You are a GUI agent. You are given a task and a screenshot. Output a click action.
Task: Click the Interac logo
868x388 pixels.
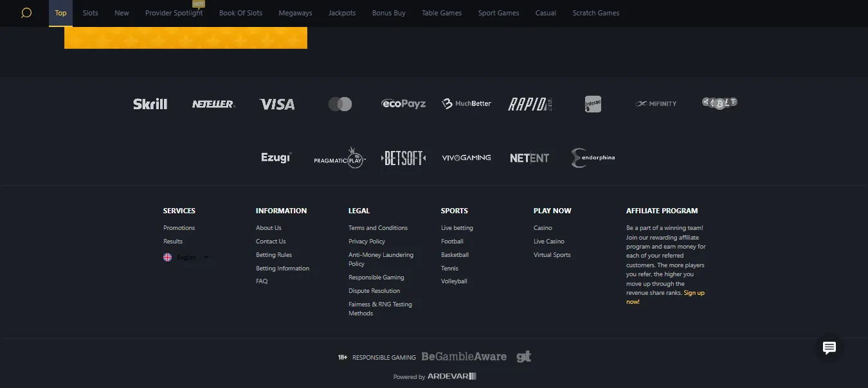[x=593, y=104]
